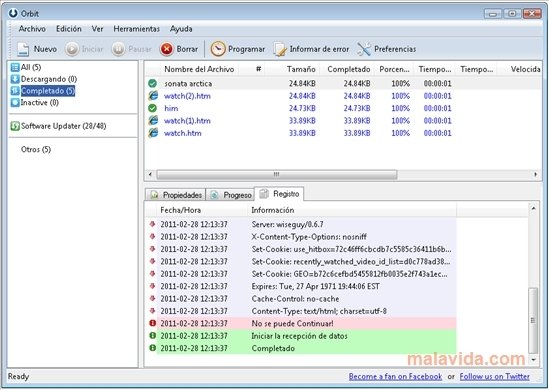
Task: Select Software Updater (28/48) entry
Action: point(63,126)
